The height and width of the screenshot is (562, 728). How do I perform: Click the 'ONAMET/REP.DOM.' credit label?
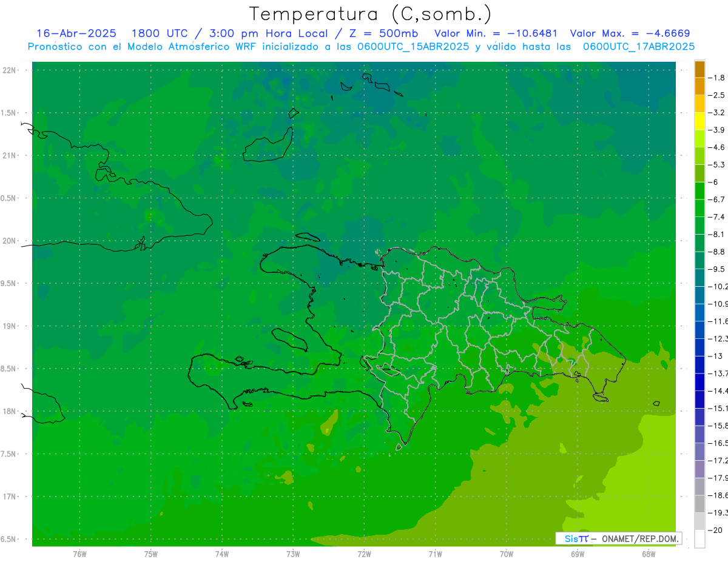click(x=641, y=538)
